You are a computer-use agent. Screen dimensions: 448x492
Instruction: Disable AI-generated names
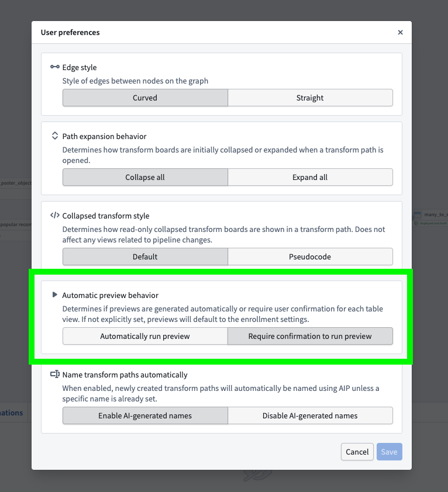[310, 415]
